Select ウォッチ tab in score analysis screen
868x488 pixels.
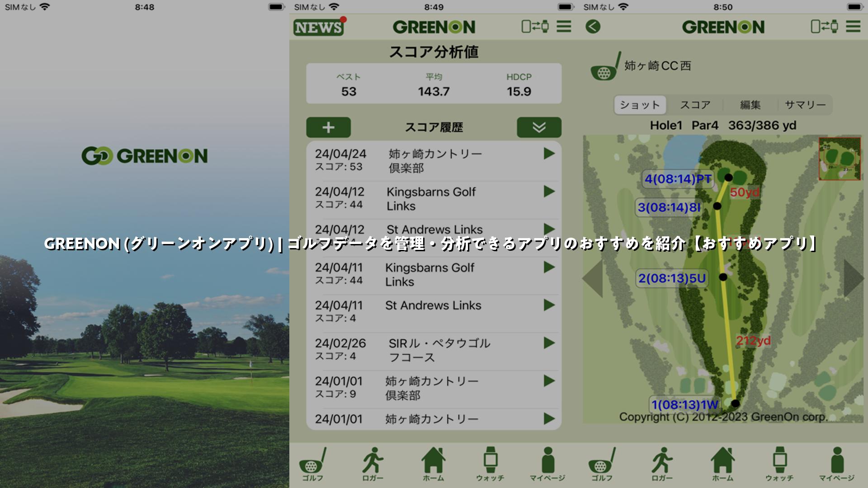[490, 464]
